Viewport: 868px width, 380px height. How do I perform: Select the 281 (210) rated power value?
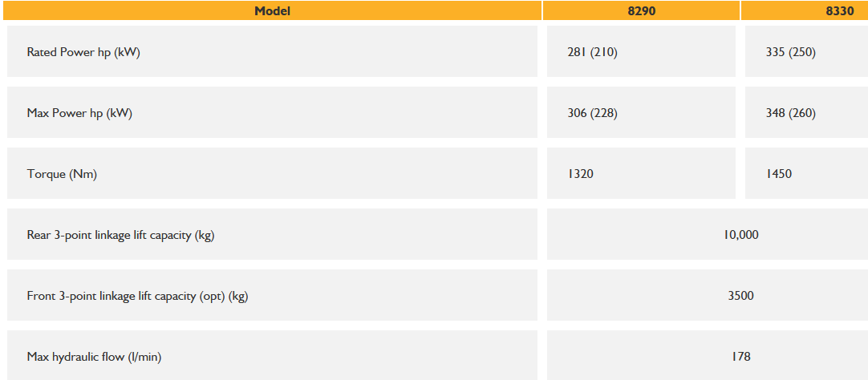tap(592, 52)
